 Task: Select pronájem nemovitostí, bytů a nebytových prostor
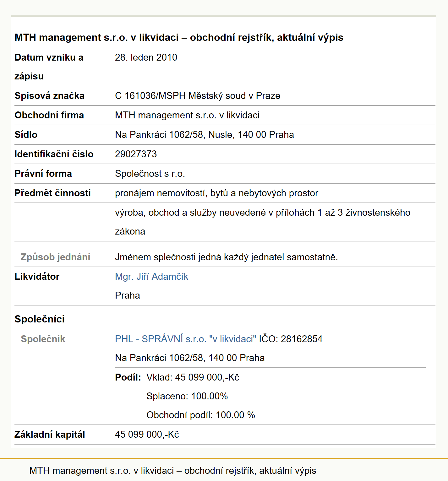point(216,193)
